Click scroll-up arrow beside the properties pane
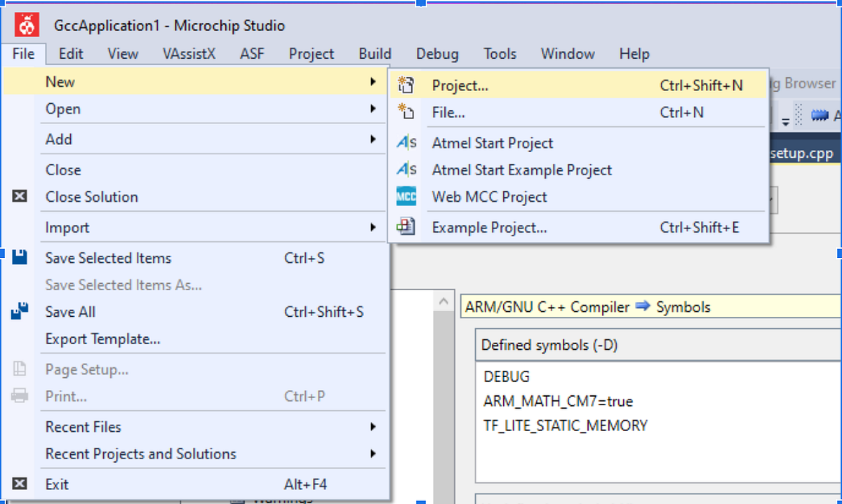This screenshot has width=842, height=504. coord(443,301)
